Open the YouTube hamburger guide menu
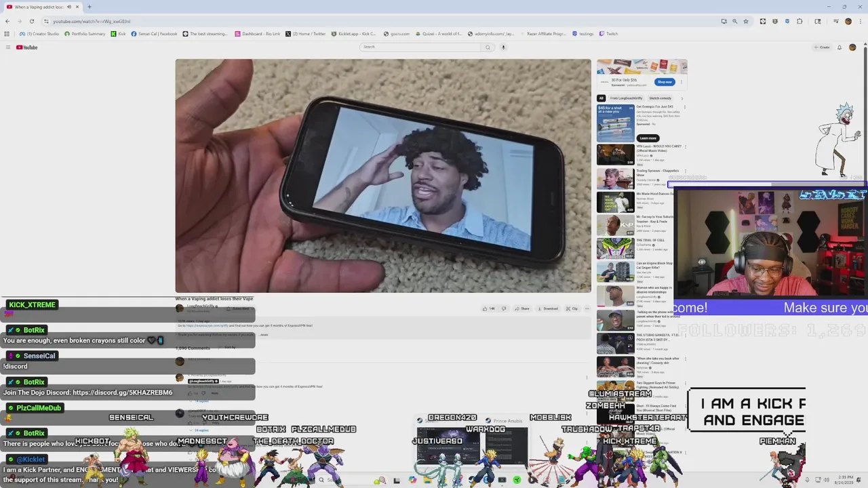The width and height of the screenshot is (868, 488). coord(7,47)
